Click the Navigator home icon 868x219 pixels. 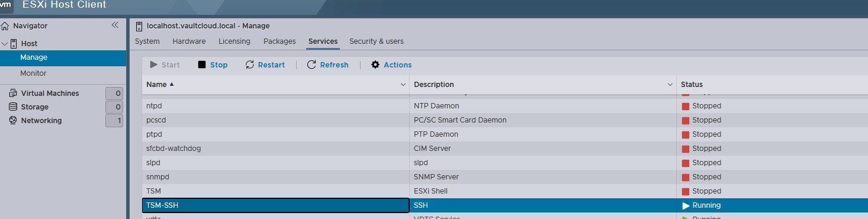click(5, 26)
